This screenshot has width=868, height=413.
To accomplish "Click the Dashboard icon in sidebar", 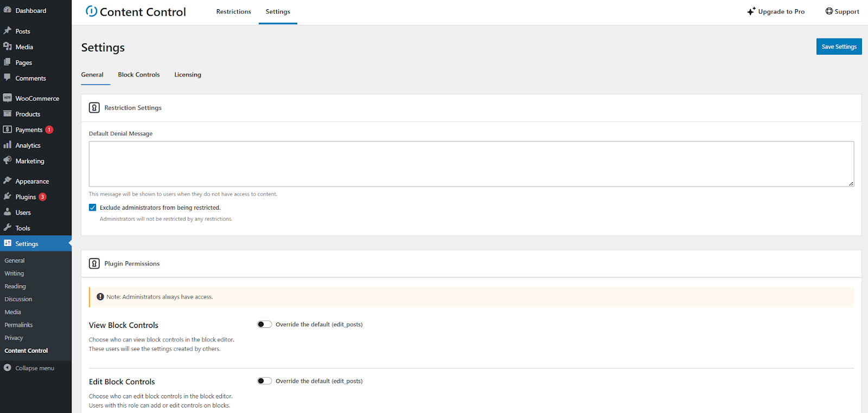I will (7, 10).
